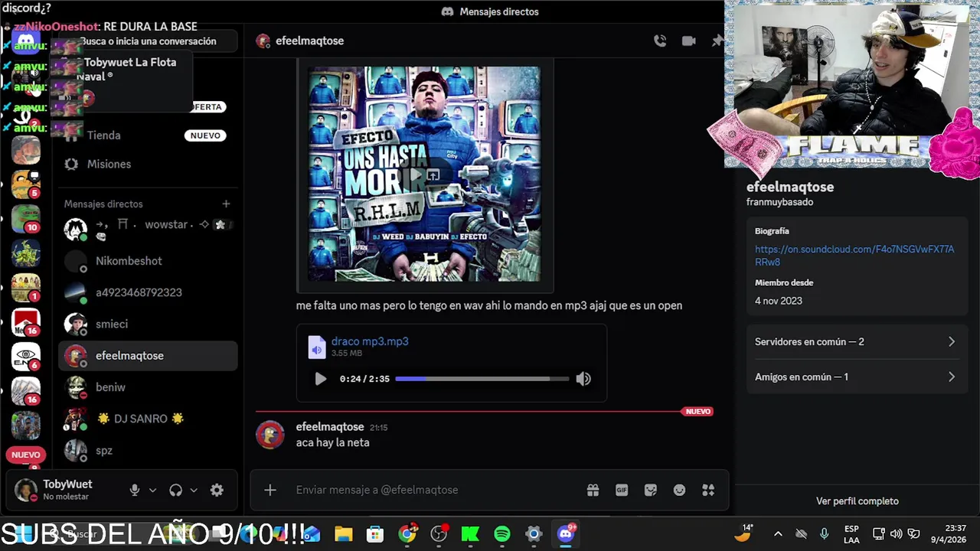Start a voice call with efeelmaqtose

pyautogui.click(x=660, y=41)
